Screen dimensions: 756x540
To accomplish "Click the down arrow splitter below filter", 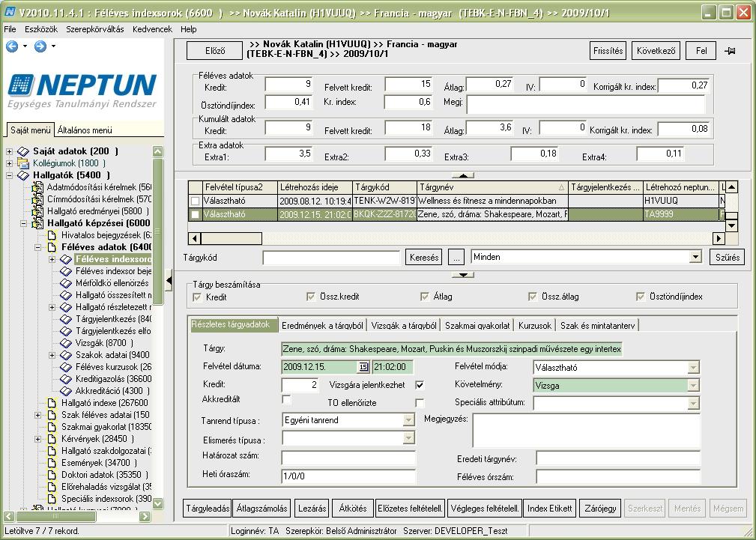I will pos(463,275).
